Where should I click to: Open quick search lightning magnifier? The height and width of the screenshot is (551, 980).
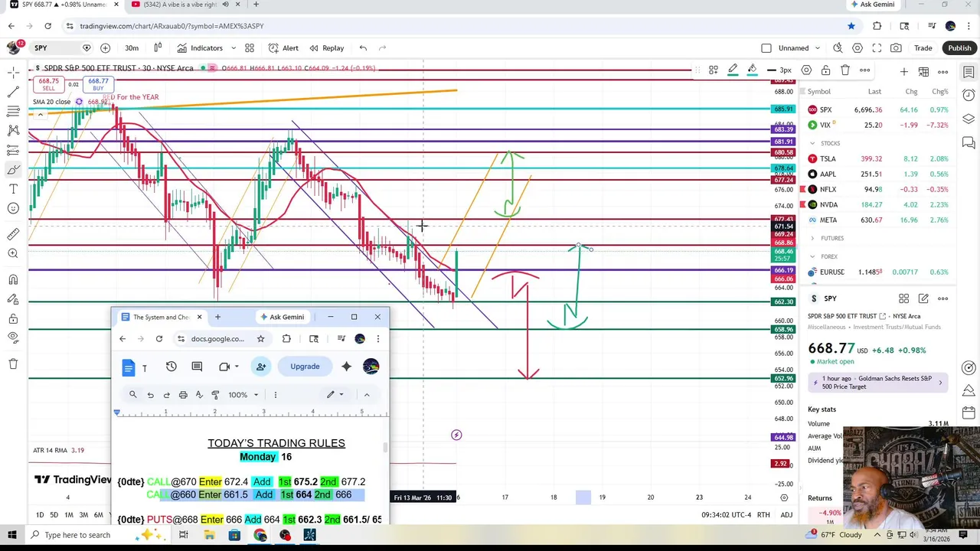pos(838,48)
